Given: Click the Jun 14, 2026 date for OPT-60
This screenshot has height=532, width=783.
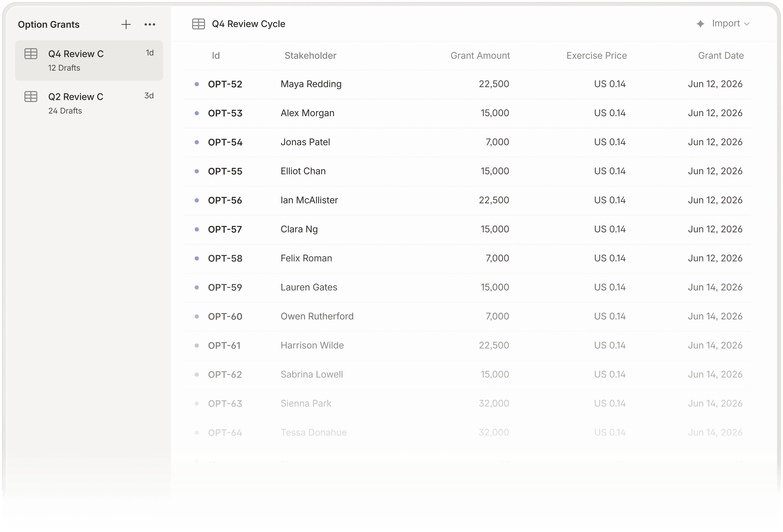Looking at the screenshot, I should tap(715, 316).
